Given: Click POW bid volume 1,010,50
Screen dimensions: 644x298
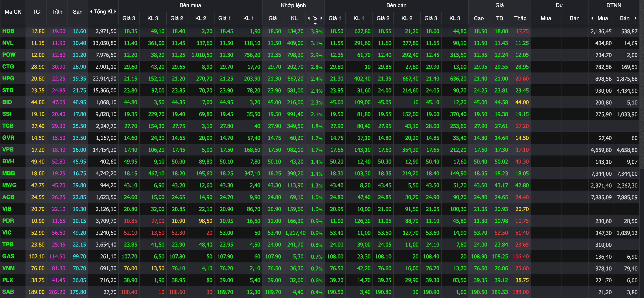Looking at the screenshot, I should click(x=202, y=55).
